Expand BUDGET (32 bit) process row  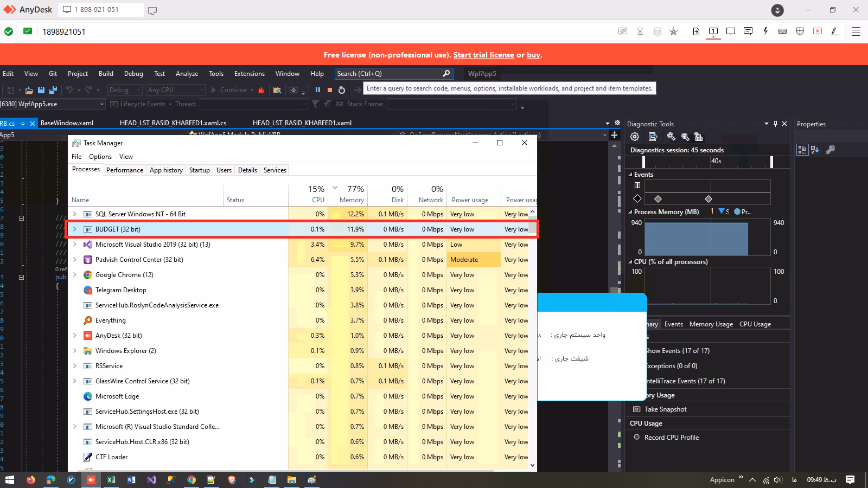pos(75,229)
